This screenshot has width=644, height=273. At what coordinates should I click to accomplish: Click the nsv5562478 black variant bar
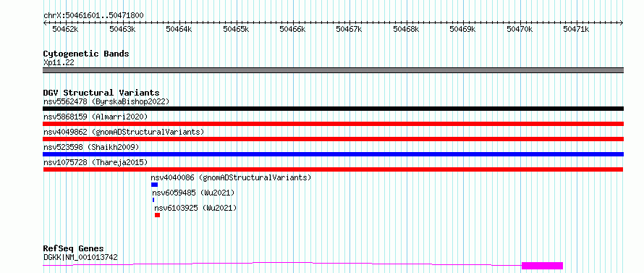pos(333,109)
